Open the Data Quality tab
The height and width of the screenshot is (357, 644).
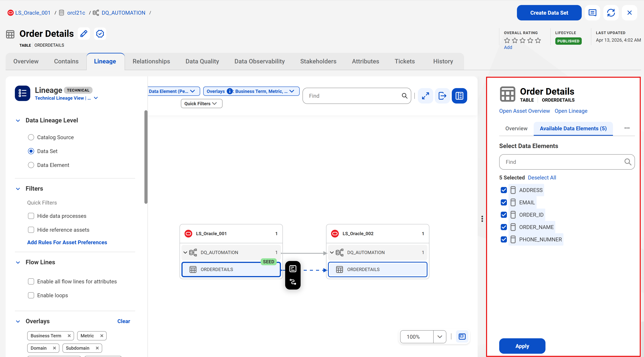click(202, 61)
